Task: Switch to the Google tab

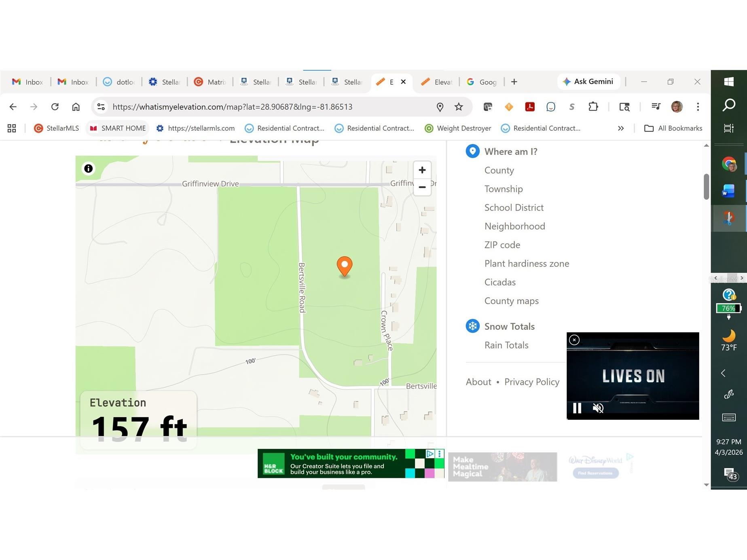Action: click(482, 82)
